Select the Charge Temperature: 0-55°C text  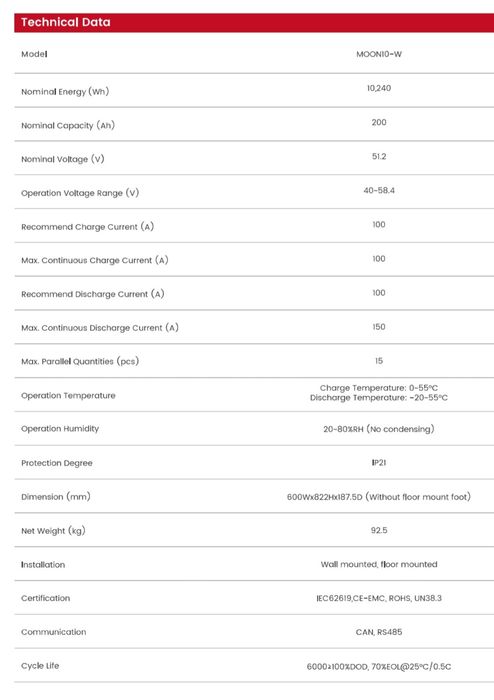[x=379, y=388]
